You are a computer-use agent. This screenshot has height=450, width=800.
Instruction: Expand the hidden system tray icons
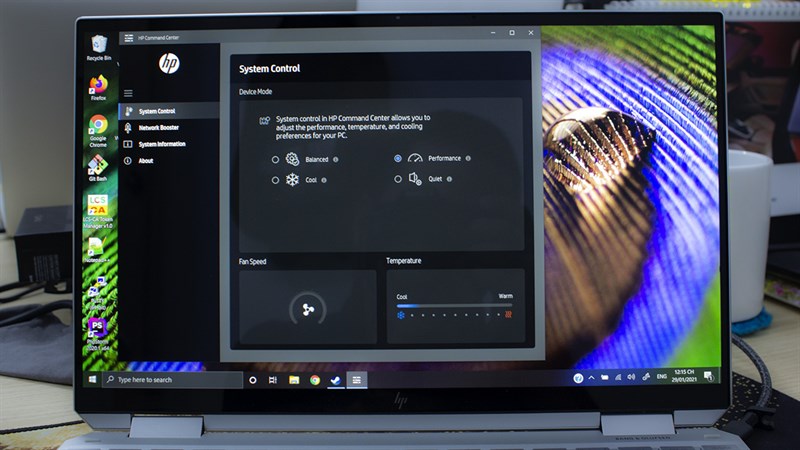[x=591, y=378]
